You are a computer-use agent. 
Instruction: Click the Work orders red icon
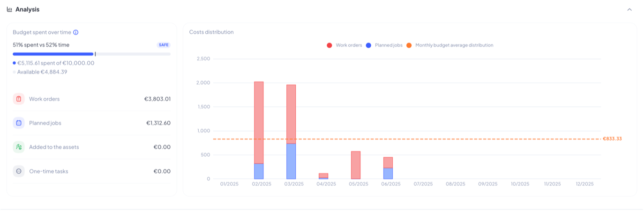19,99
